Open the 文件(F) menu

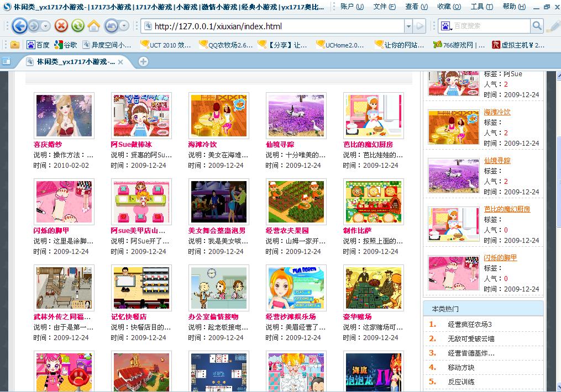tap(385, 7)
